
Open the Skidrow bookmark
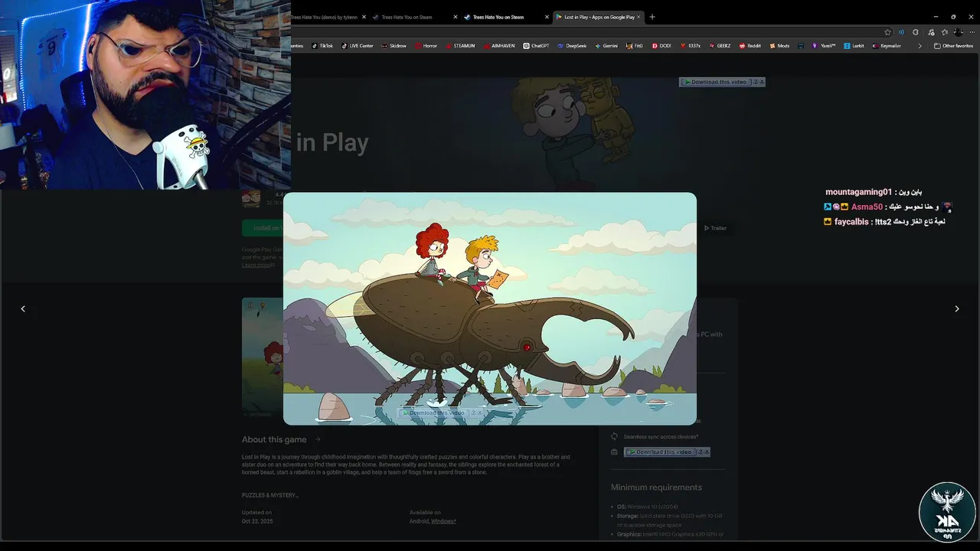point(394,46)
